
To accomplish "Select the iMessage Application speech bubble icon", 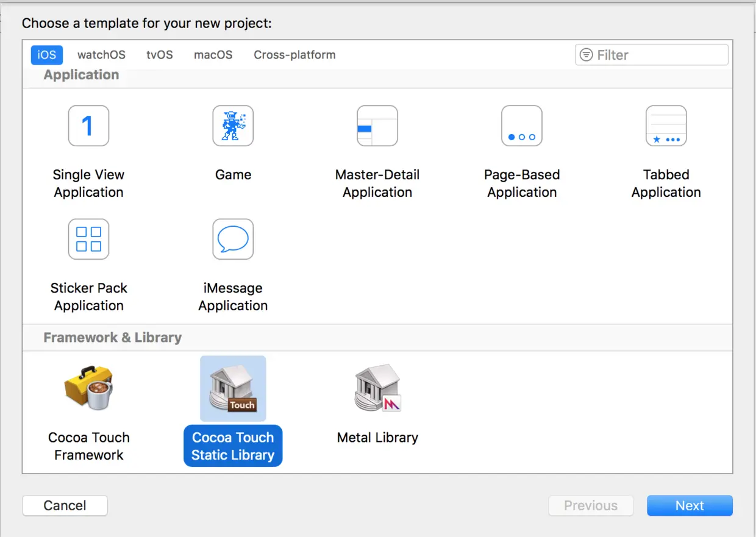I will pyautogui.click(x=233, y=239).
